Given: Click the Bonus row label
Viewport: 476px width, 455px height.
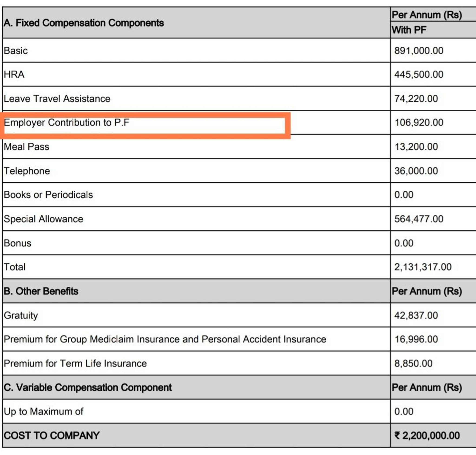Looking at the screenshot, I should 17,243.
